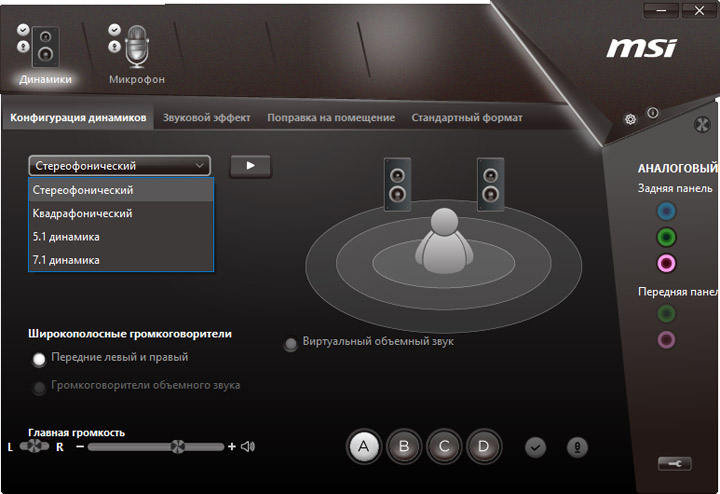Collapse the Стереофонический speaker configuration dropdown

tap(119, 166)
